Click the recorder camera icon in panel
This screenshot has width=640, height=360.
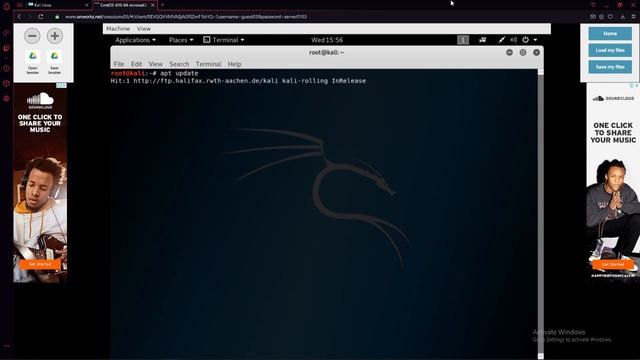coord(482,40)
